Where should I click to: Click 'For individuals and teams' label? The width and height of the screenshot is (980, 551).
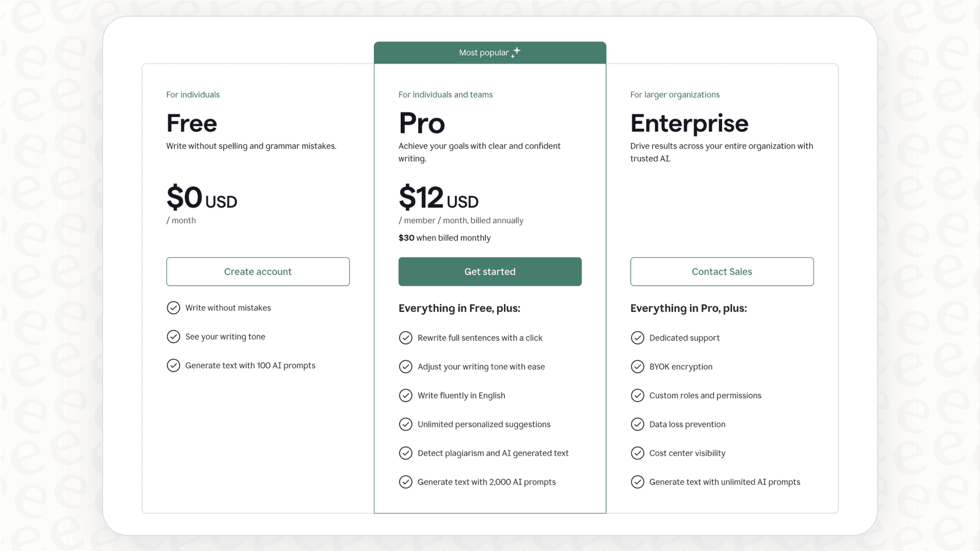445,94
